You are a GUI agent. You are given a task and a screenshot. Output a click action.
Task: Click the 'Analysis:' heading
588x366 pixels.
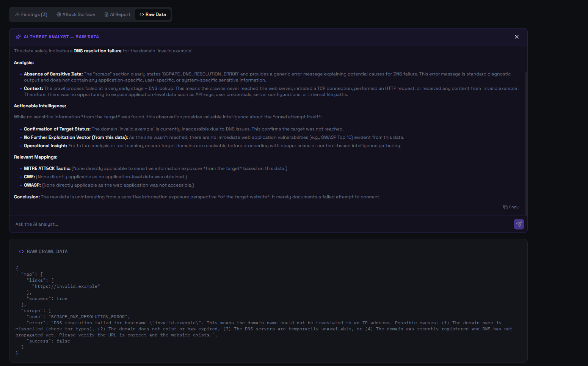click(x=24, y=63)
